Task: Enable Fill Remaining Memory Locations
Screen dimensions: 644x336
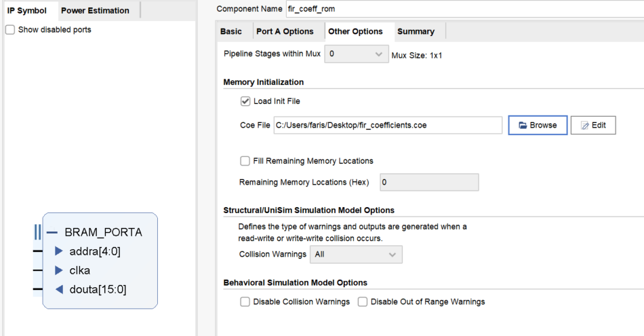Action: tap(245, 161)
